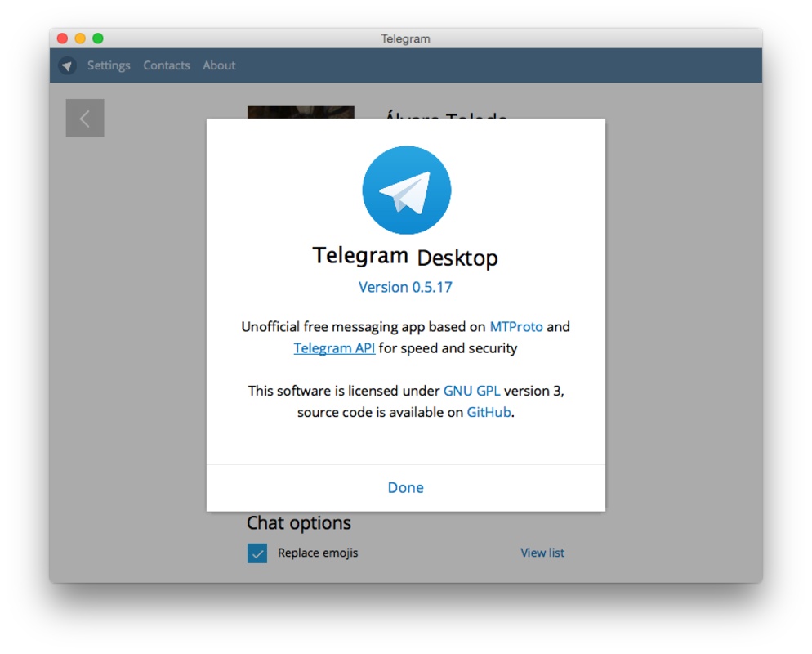Uncheck the Replace emojis checkbox

pos(257,553)
